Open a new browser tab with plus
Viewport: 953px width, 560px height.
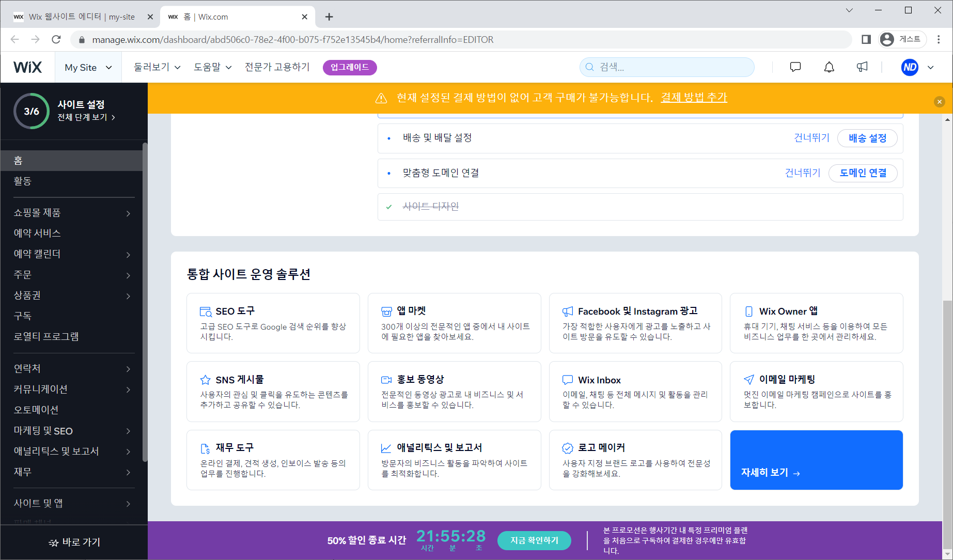pyautogui.click(x=329, y=17)
